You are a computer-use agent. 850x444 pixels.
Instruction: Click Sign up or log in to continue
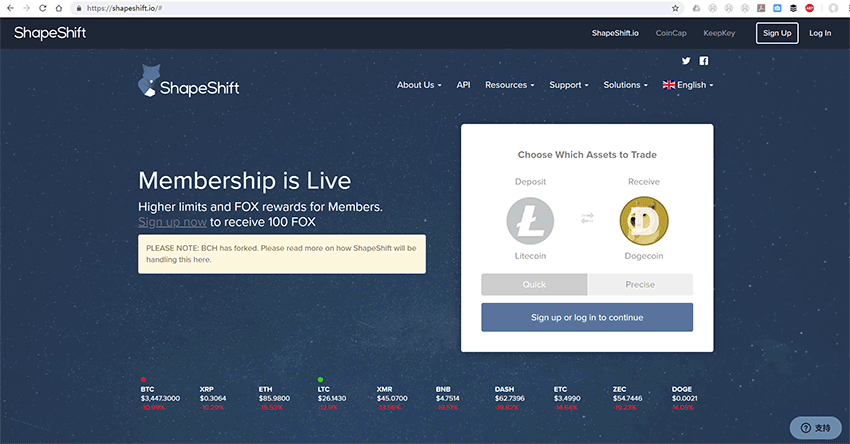[x=587, y=317]
